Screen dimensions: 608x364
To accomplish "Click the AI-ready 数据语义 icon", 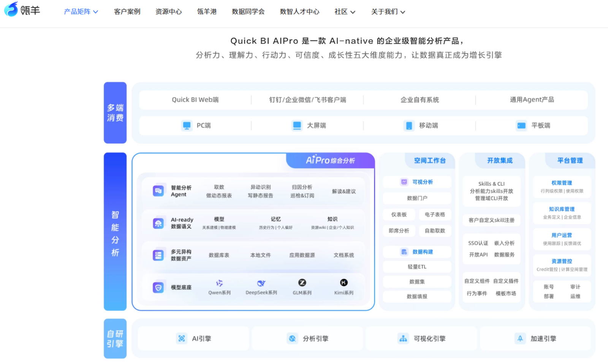I will tap(158, 223).
